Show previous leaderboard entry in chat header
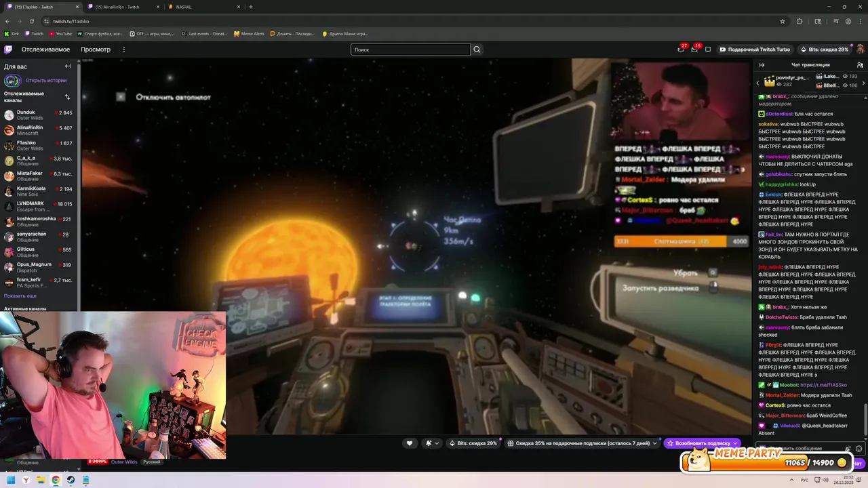Viewport: 868px width, 488px height. 758,83
